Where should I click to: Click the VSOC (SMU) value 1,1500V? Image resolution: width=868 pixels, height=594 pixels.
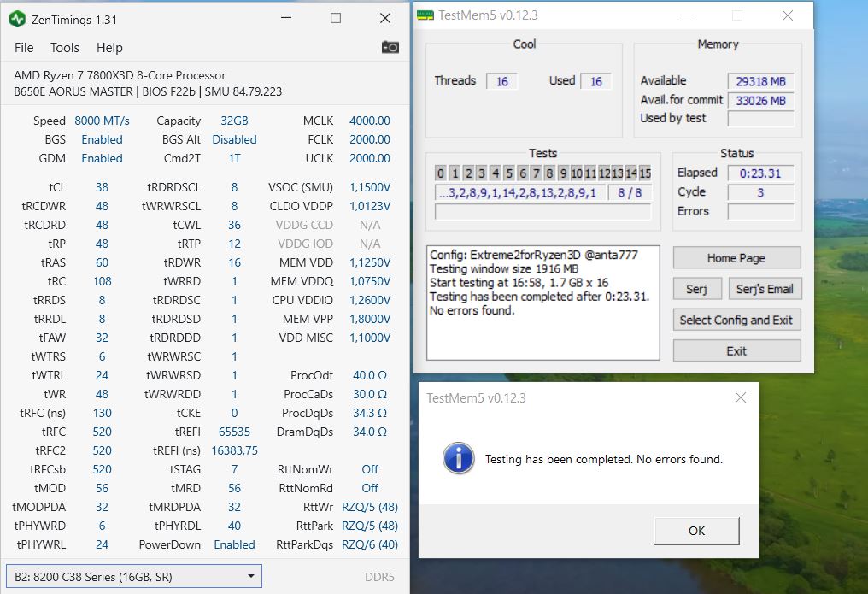point(369,187)
